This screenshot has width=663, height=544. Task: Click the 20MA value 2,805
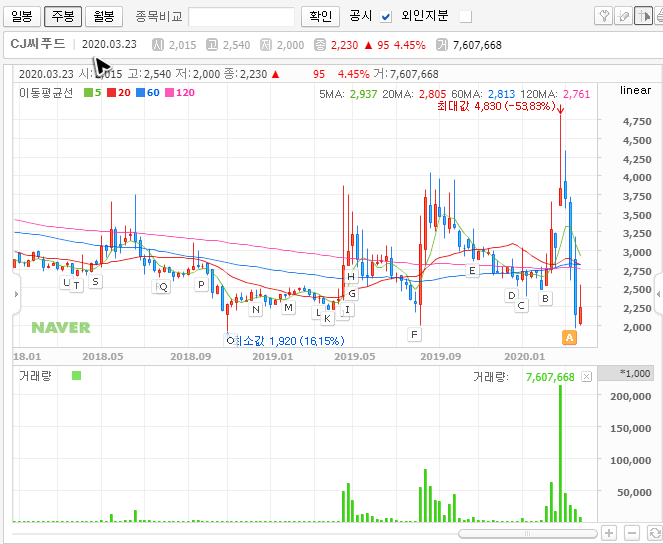pyautogui.click(x=433, y=94)
